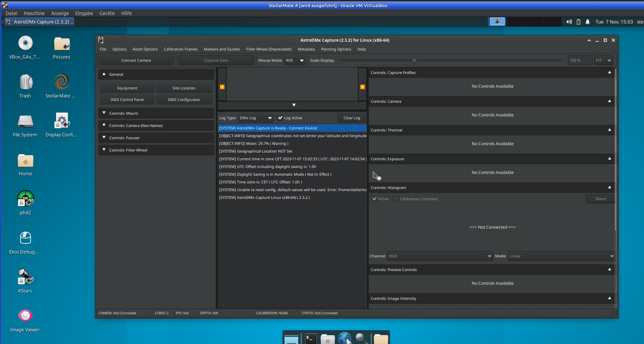644x344 pixels.
Task: Open the Display Config desktop shortcut
Action: tap(62, 121)
